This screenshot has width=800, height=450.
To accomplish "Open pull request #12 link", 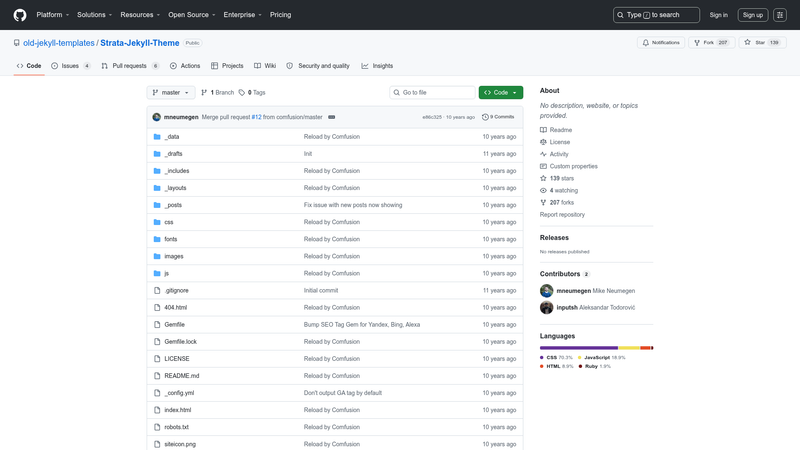I will 256,117.
